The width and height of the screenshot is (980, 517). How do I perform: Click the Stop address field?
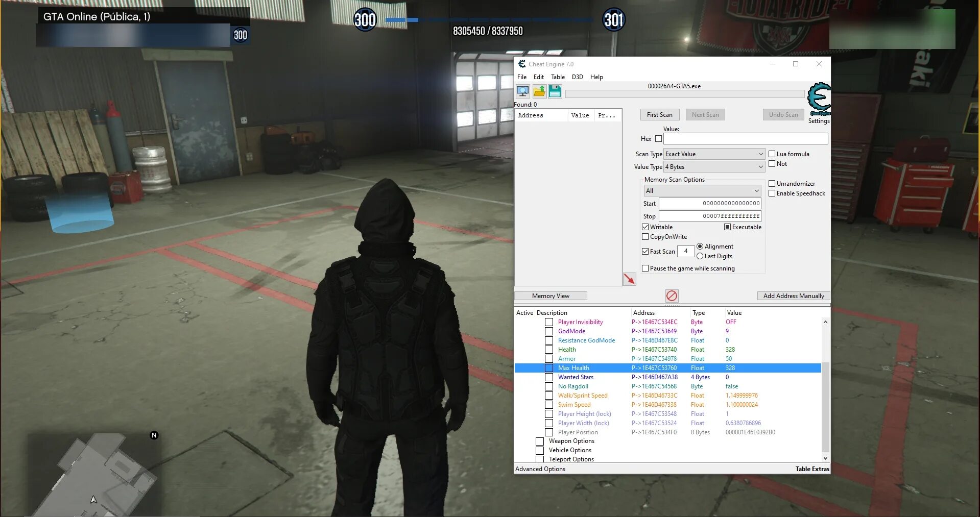click(x=710, y=216)
